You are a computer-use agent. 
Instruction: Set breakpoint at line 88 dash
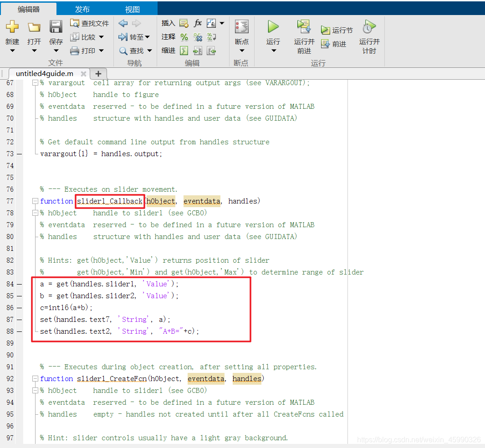(x=20, y=331)
